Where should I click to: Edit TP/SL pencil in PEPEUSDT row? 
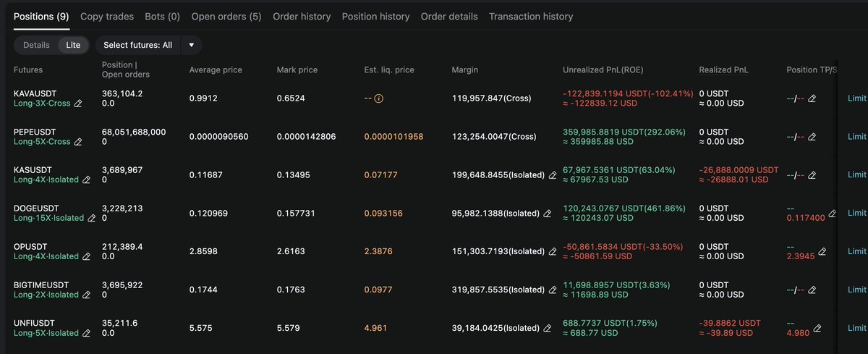[812, 137]
